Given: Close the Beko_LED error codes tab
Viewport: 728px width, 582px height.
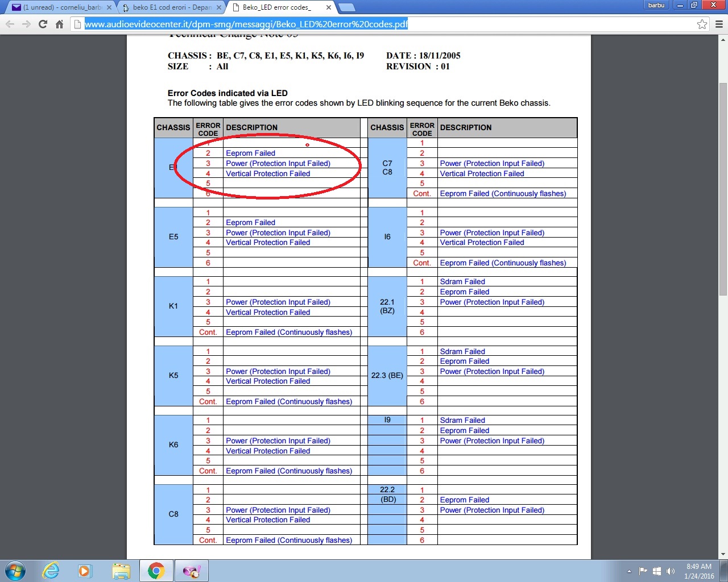Looking at the screenshot, I should click(x=329, y=7).
